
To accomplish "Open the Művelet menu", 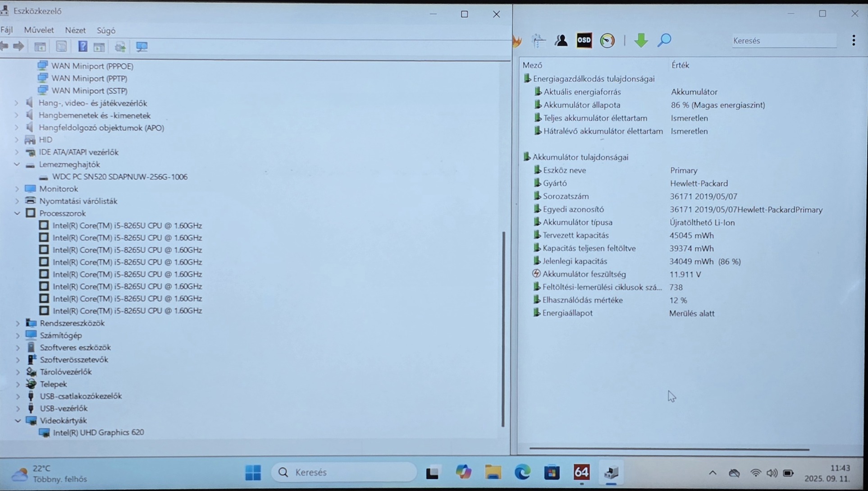I will click(x=39, y=30).
